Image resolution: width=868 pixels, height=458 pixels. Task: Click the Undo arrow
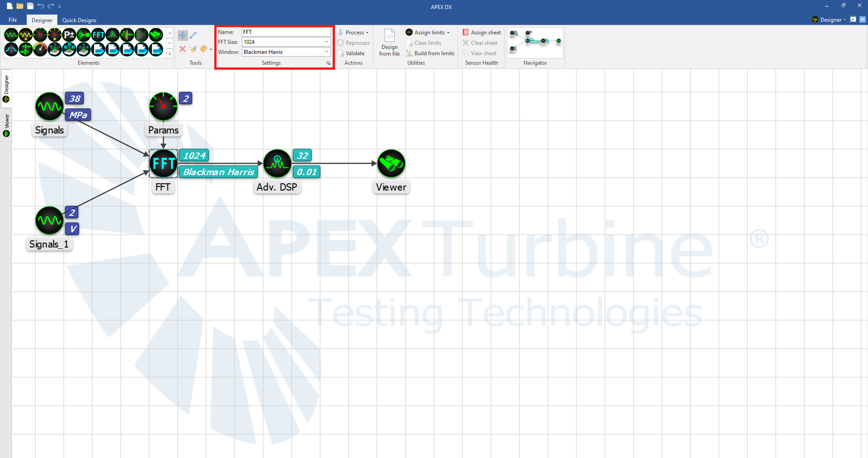[41, 6]
